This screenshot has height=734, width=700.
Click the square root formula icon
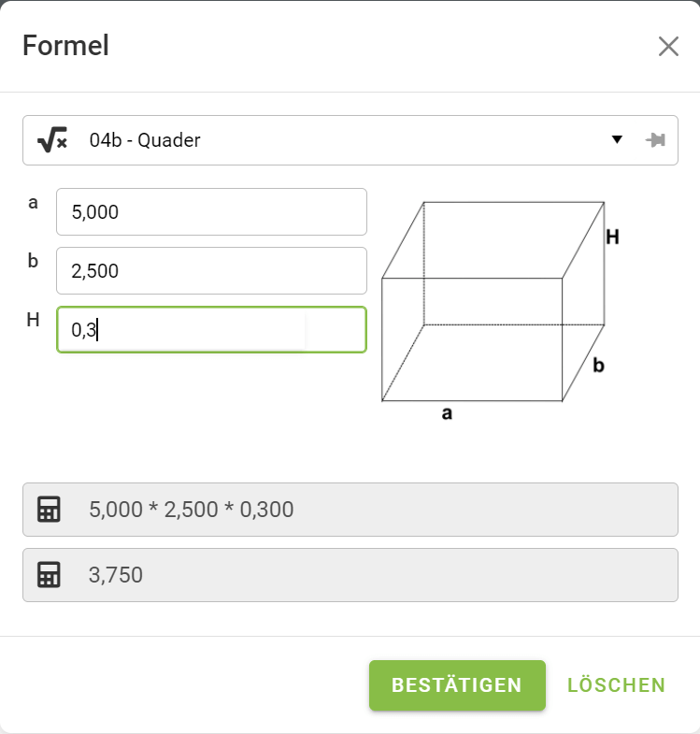tap(52, 140)
